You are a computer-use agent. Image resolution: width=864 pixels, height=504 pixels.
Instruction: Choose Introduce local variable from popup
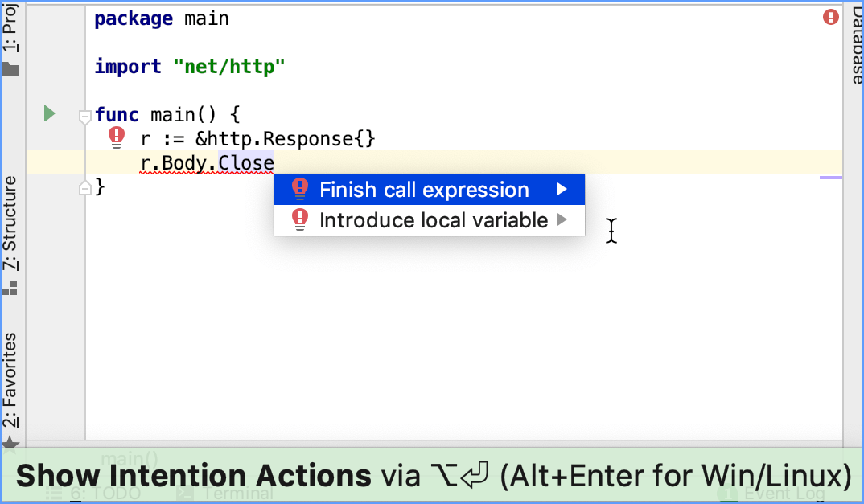tap(433, 220)
